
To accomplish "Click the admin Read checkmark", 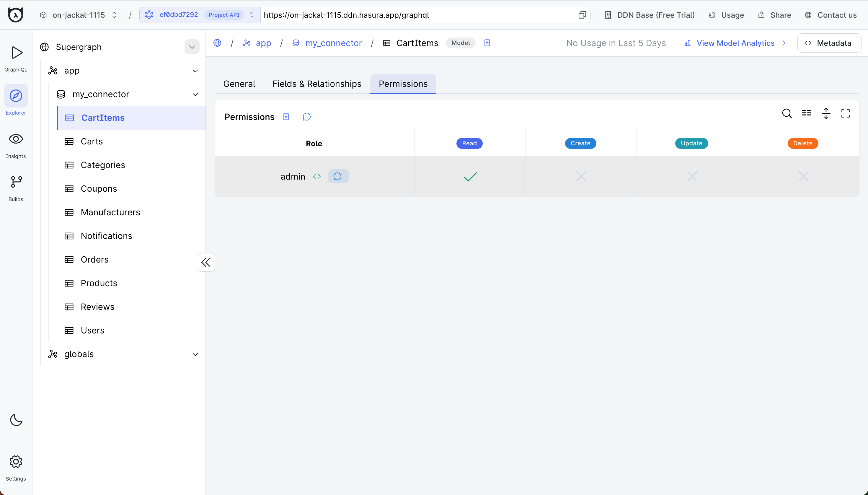I will (x=470, y=176).
